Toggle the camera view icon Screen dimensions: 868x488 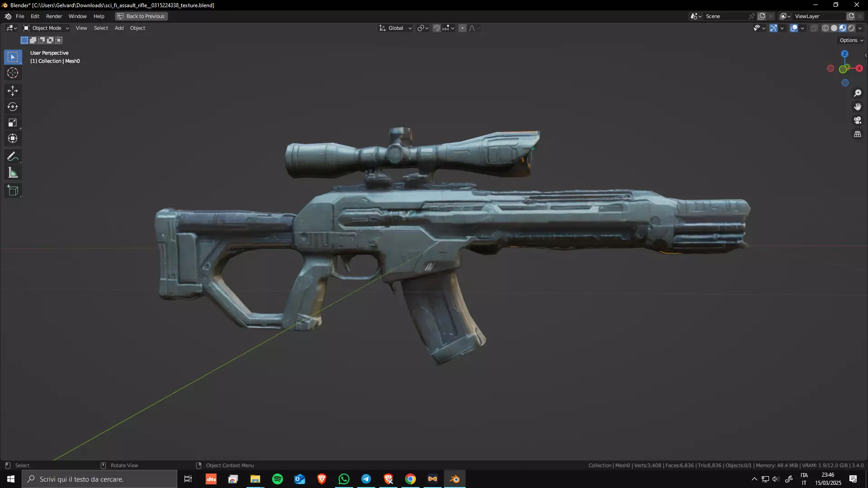[858, 120]
